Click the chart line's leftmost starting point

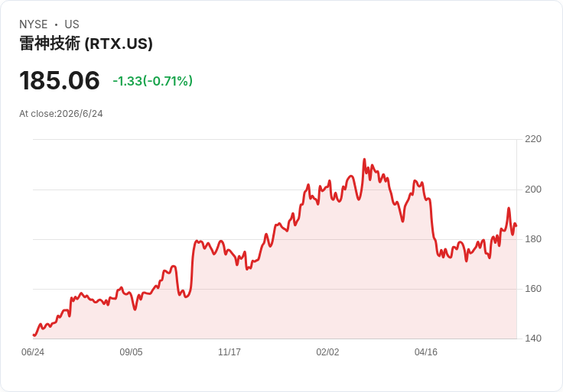click(x=34, y=335)
